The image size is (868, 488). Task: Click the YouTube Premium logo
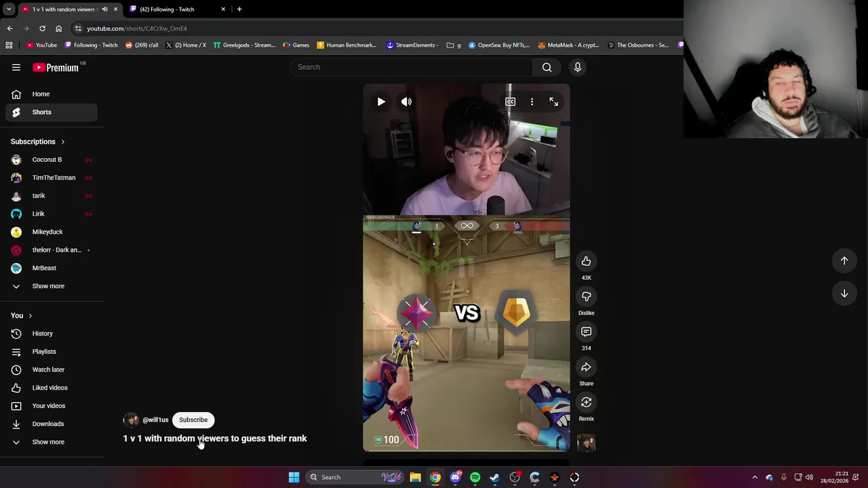pos(56,67)
